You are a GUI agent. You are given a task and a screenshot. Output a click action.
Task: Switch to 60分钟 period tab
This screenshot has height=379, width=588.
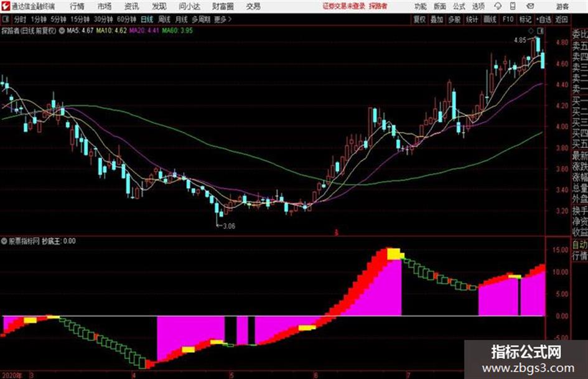(x=126, y=19)
